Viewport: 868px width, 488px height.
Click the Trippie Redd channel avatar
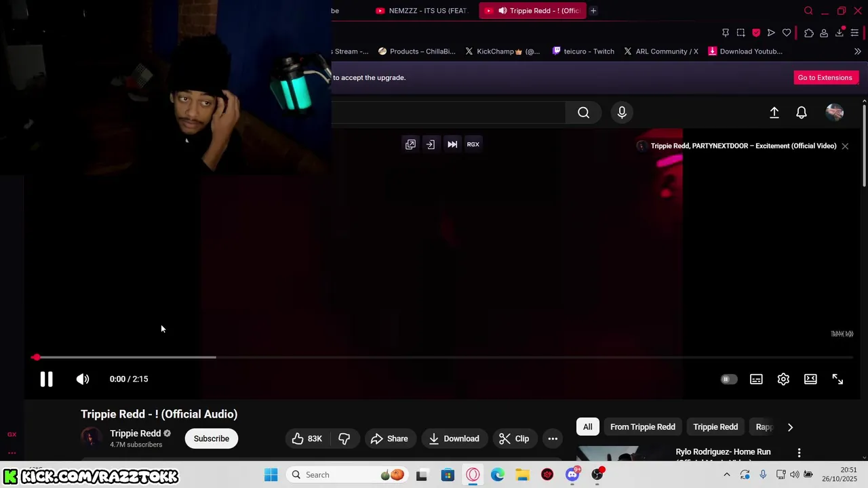click(91, 438)
